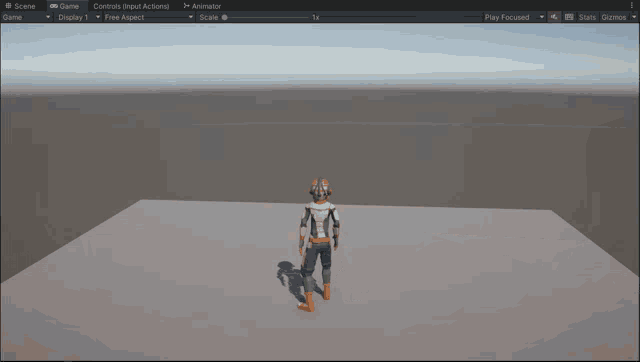Toggle the Gizmos button
This screenshot has width=640, height=362.
tap(613, 17)
